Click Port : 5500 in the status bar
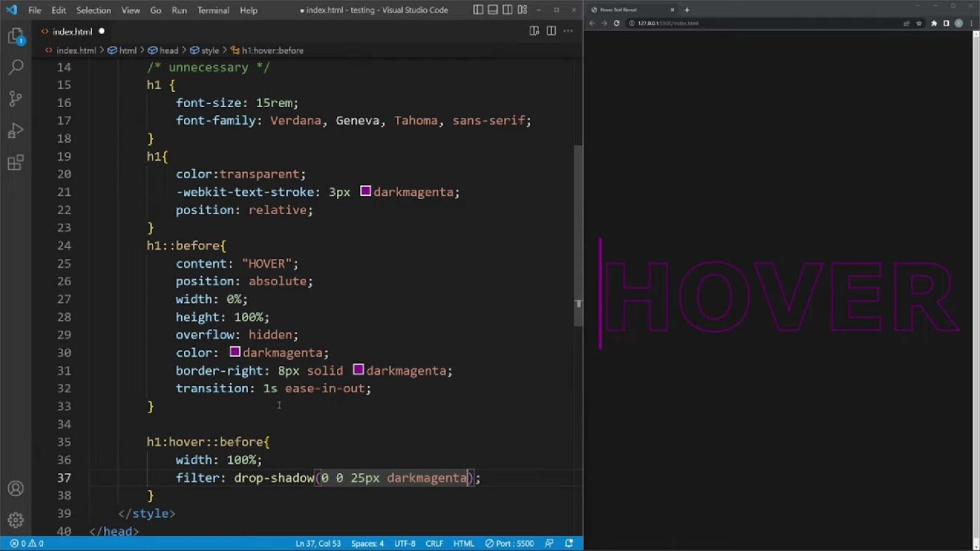Image resolution: width=980 pixels, height=551 pixels. point(509,543)
